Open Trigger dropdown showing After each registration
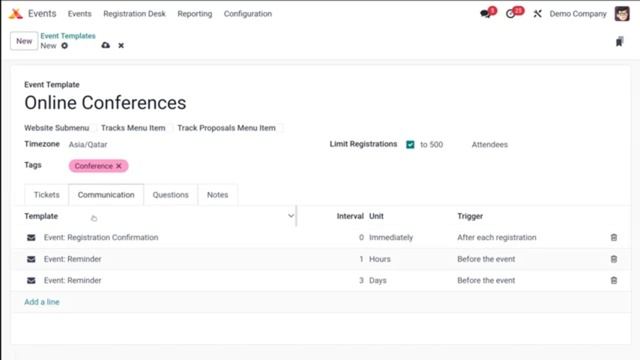 point(497,238)
